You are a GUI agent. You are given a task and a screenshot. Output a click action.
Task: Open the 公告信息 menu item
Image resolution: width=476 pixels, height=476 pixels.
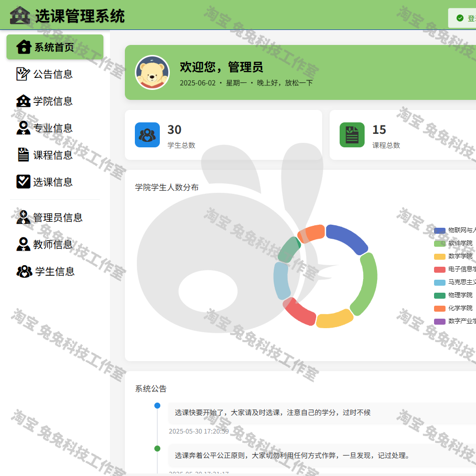coord(55,74)
